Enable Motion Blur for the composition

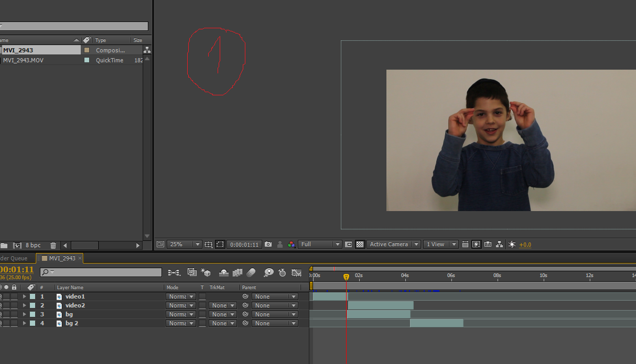(x=251, y=273)
